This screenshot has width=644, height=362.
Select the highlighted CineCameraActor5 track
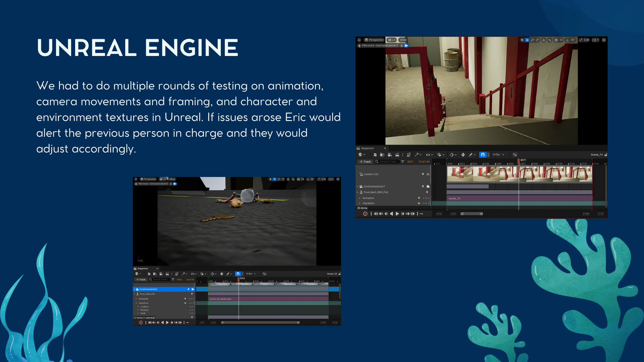(x=164, y=289)
